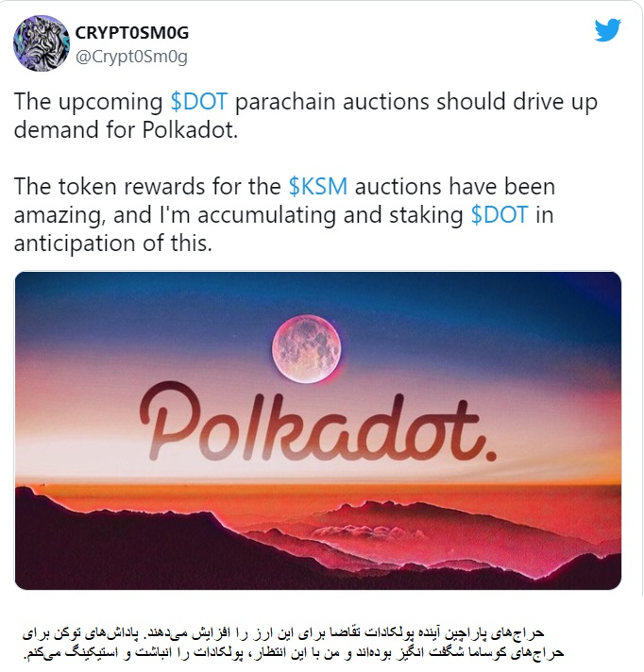644x672 pixels.
Task: Click the Twitter bird logo
Action: pos(607,30)
